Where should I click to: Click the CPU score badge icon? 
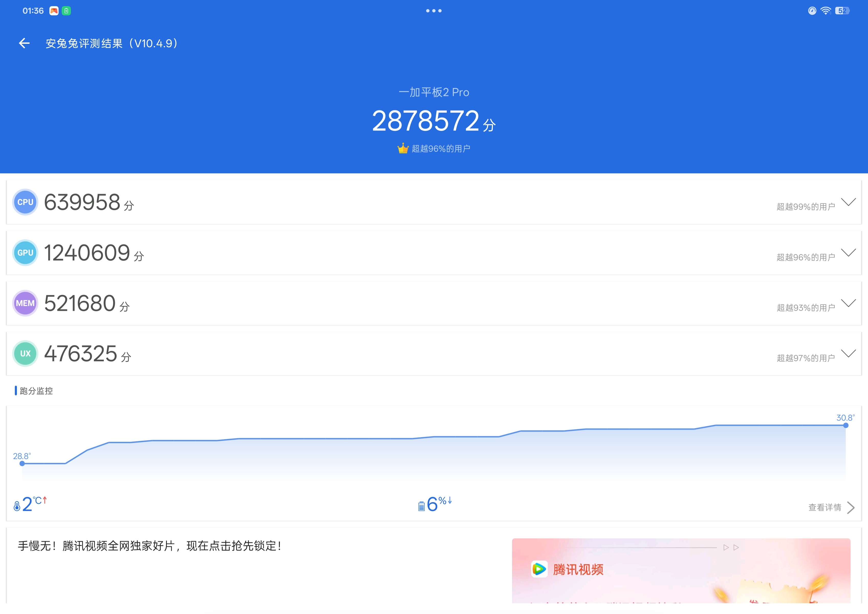[x=25, y=202]
